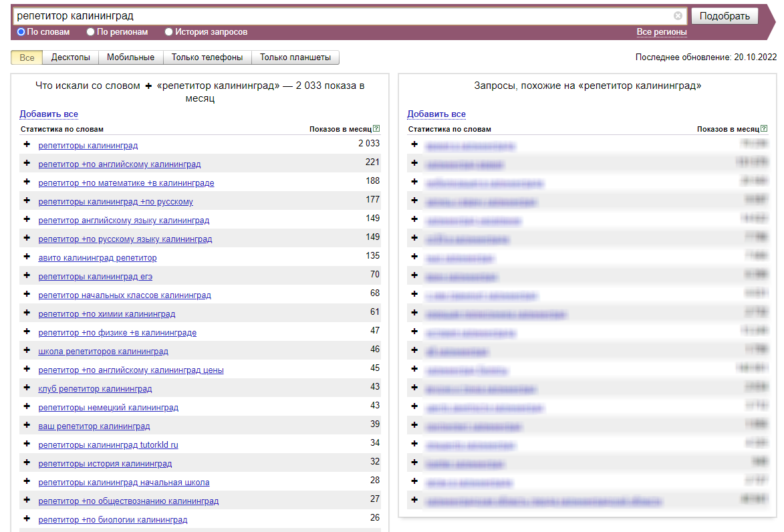Open the 'репетитор начальных классов калининград' link
The image size is (784, 532).
click(x=124, y=295)
